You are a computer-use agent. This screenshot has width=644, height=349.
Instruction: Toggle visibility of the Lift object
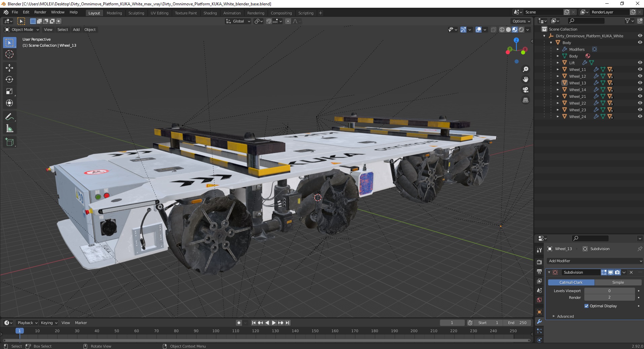[640, 63]
